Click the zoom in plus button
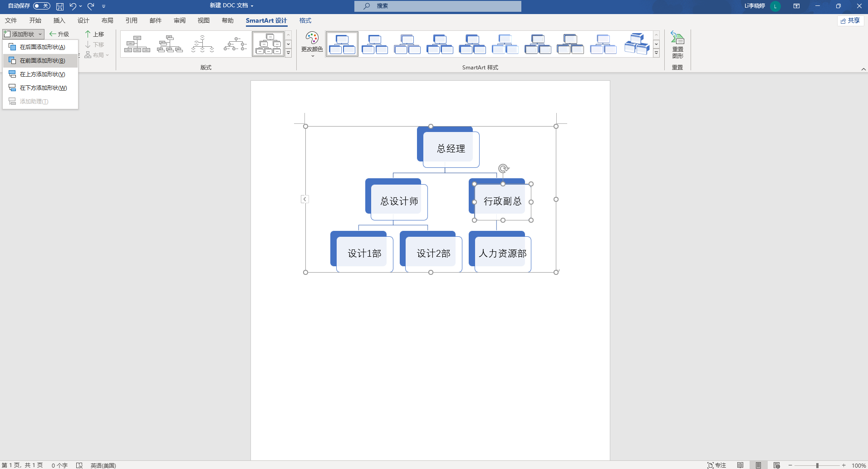This screenshot has height=469, width=868. click(x=843, y=465)
